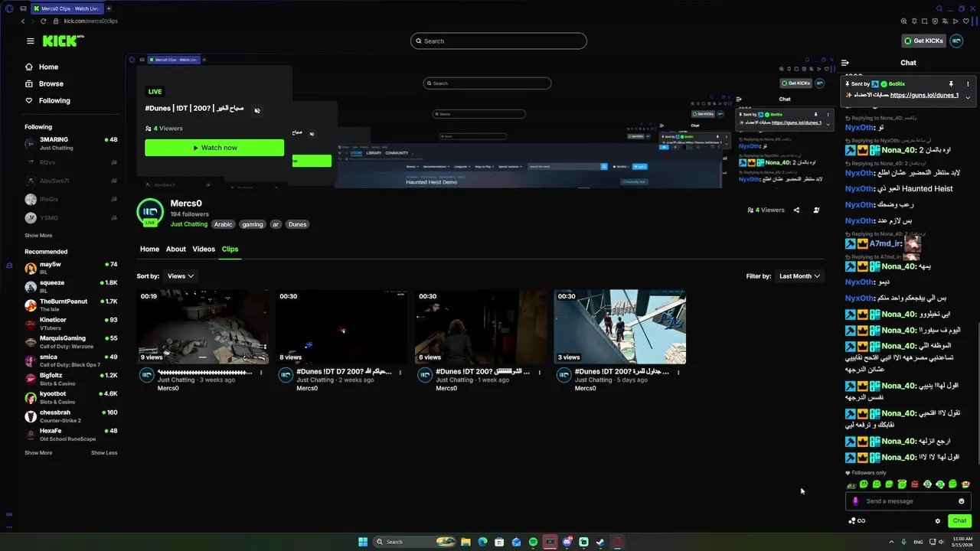The image size is (980, 551).
Task: Open the Windows Start menu
Action: click(363, 542)
